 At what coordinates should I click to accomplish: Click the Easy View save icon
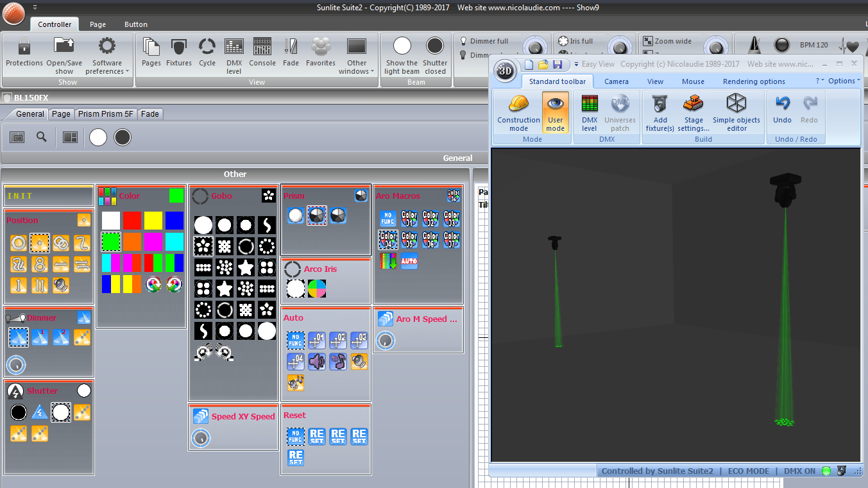pos(557,64)
